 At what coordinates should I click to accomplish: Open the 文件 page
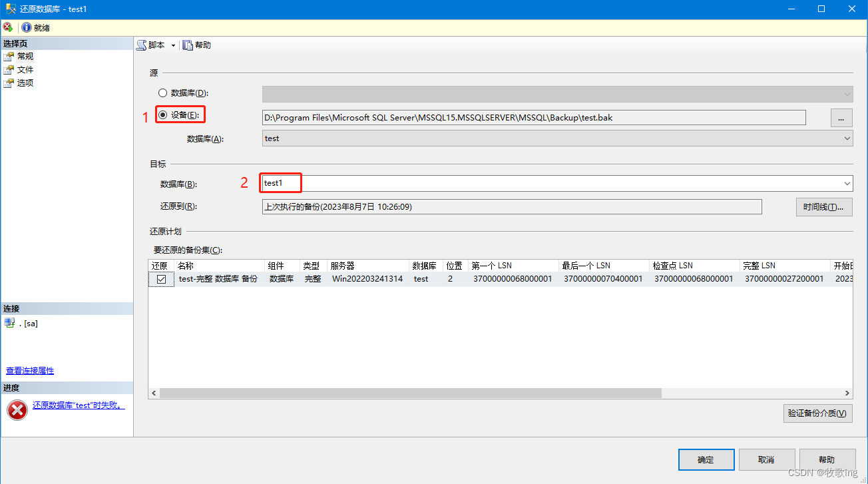(x=25, y=70)
